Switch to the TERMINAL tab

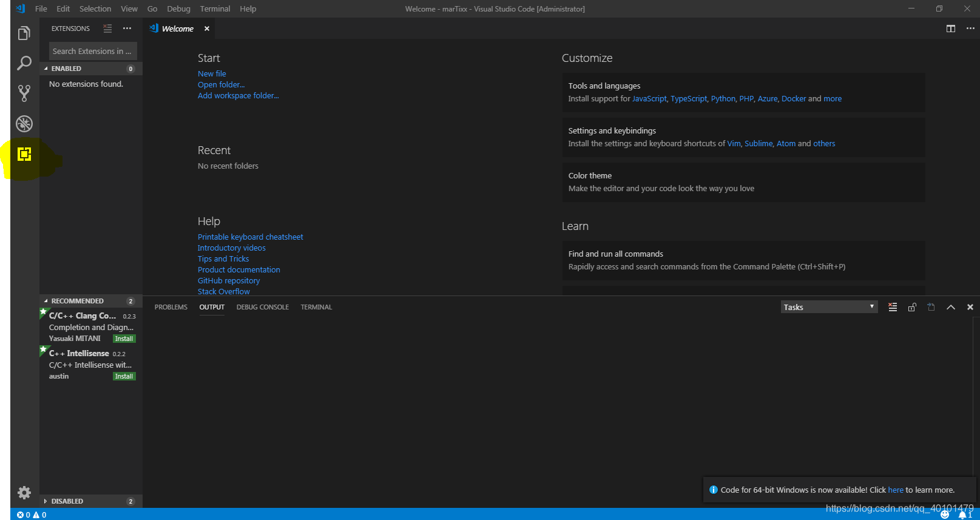pos(316,307)
